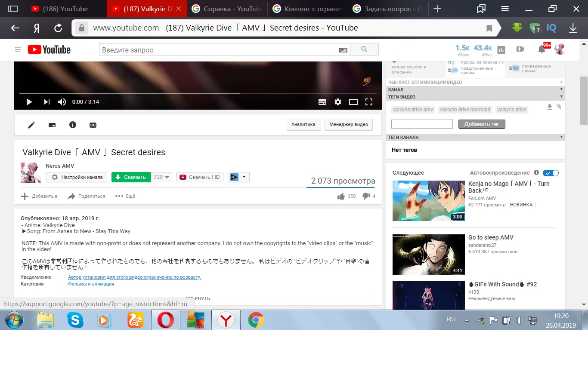Open the video info icon

pos(73,125)
